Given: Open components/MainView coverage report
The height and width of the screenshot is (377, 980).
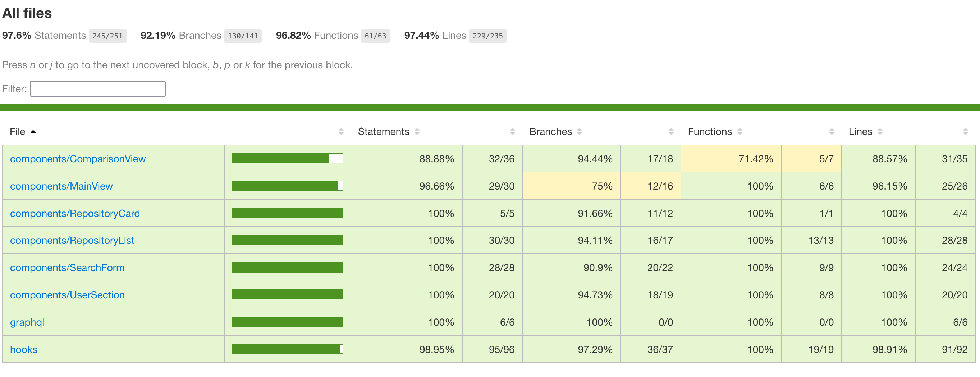Looking at the screenshot, I should [x=61, y=186].
